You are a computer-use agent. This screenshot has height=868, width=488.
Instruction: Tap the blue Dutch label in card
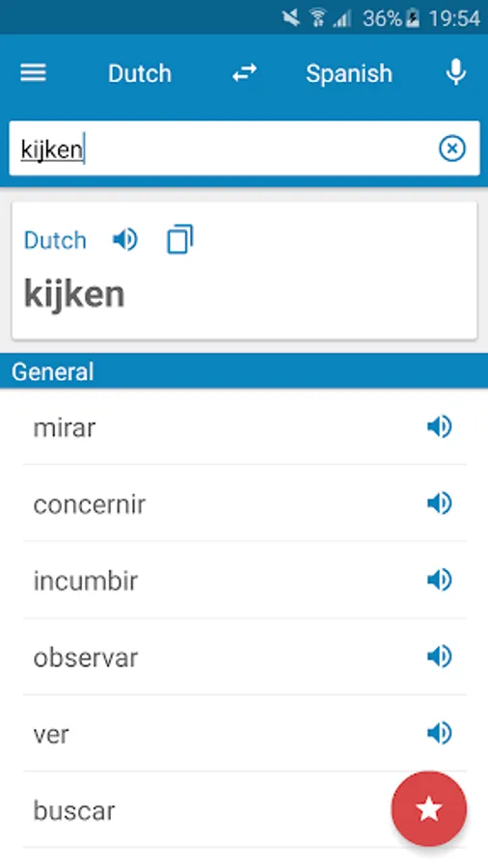(x=55, y=240)
